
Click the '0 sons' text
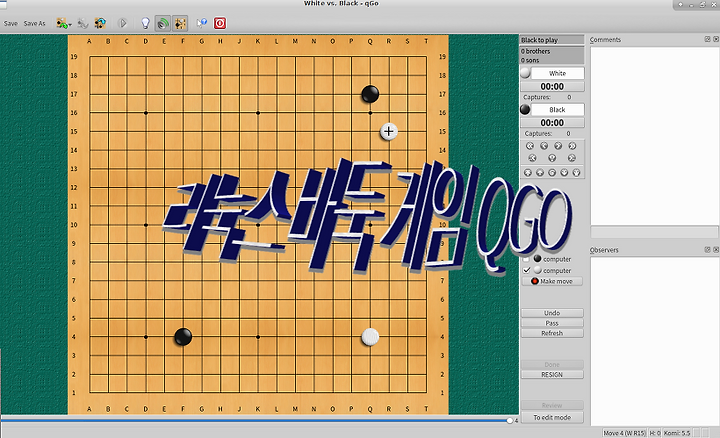[530, 60]
